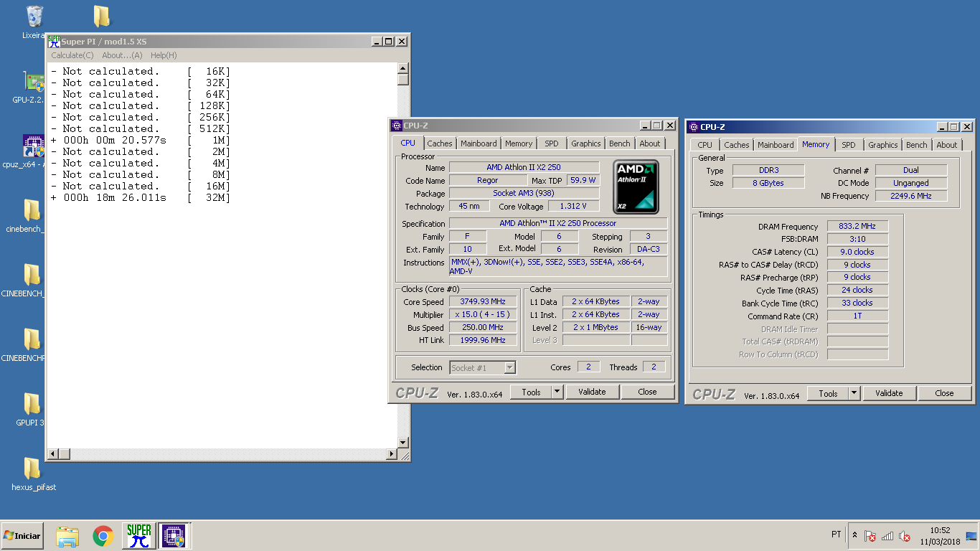Click the NB Frequency value 2249.6 MHz
Viewport: 980px width, 551px height.
(x=911, y=196)
